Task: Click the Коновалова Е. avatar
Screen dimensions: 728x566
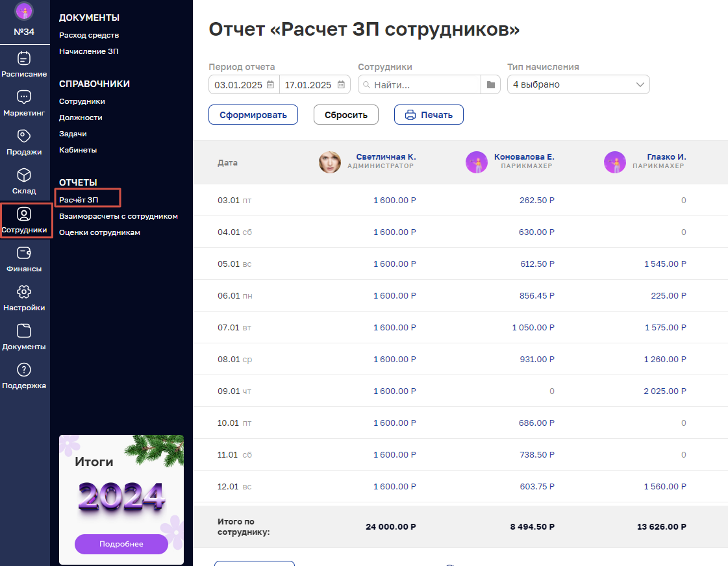Action: 477,162
